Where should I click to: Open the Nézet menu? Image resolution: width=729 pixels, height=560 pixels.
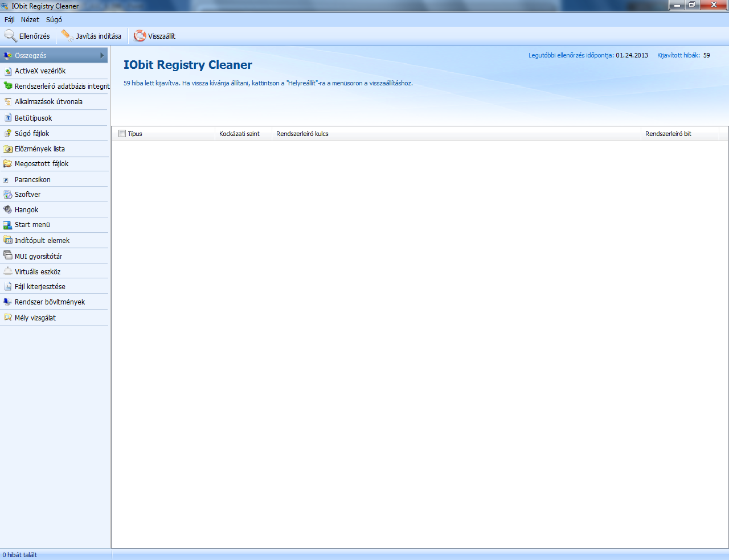click(30, 19)
